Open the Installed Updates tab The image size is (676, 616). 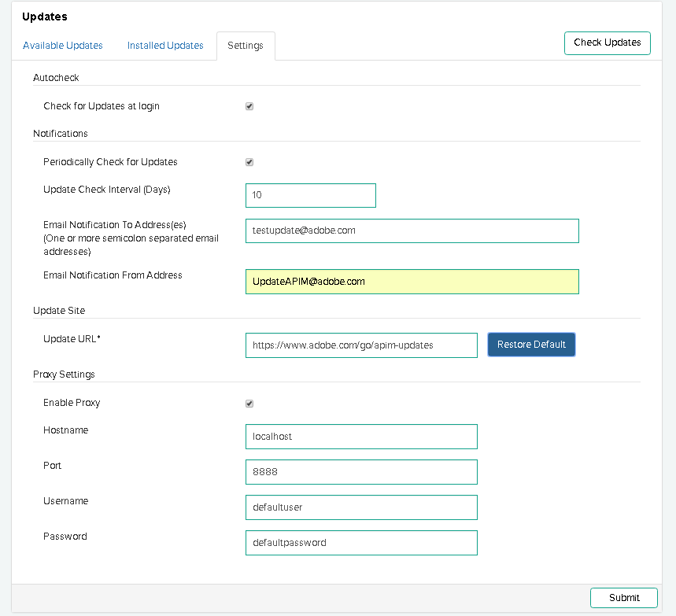[x=165, y=45]
